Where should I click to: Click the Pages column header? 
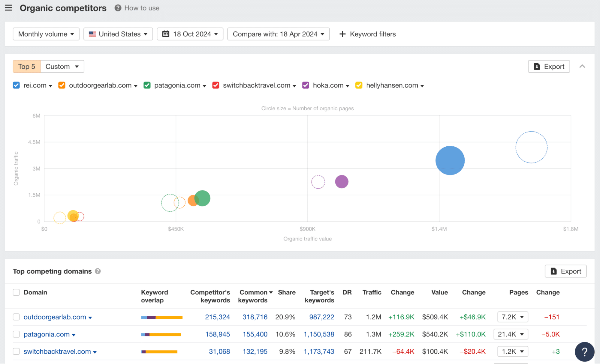pyautogui.click(x=519, y=292)
